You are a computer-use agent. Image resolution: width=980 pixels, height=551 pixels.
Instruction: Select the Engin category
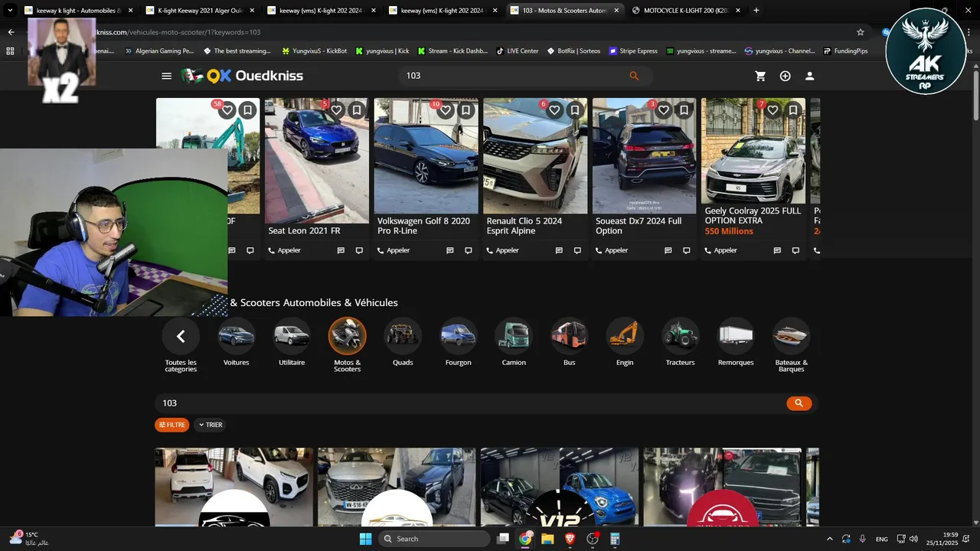(625, 342)
